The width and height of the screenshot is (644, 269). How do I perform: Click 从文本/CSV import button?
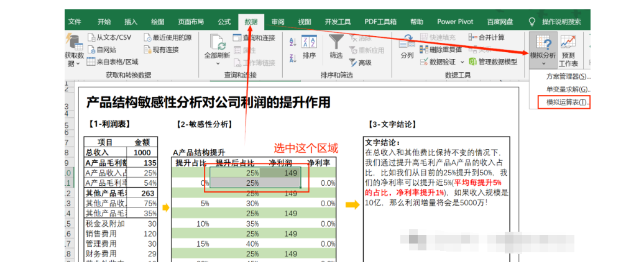109,37
